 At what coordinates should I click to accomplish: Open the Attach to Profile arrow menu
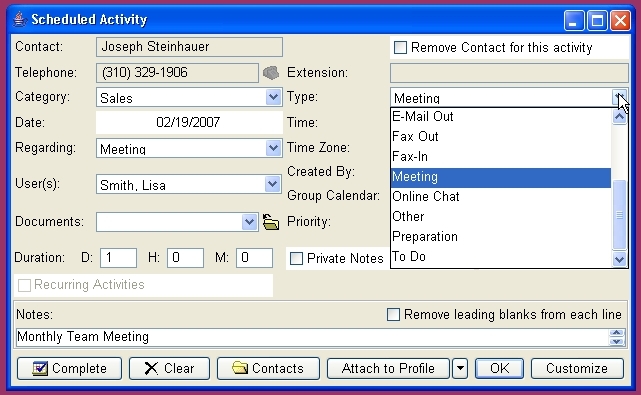pyautogui.click(x=460, y=368)
